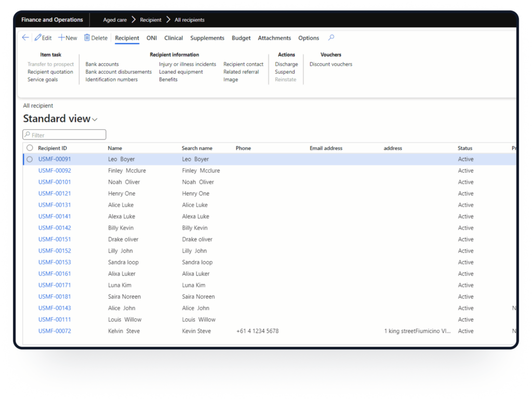This screenshot has width=532, height=399.
Task: Open recipient USMF-00111 link
Action: click(55, 320)
